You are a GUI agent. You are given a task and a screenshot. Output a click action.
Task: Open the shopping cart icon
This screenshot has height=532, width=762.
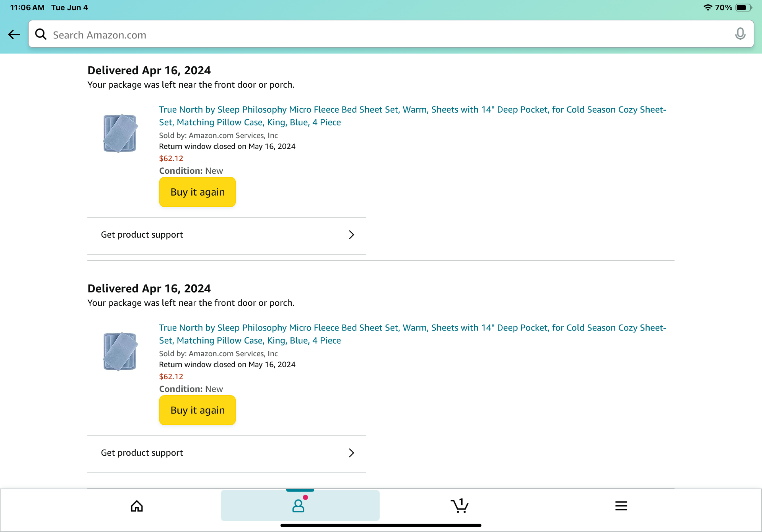point(460,505)
